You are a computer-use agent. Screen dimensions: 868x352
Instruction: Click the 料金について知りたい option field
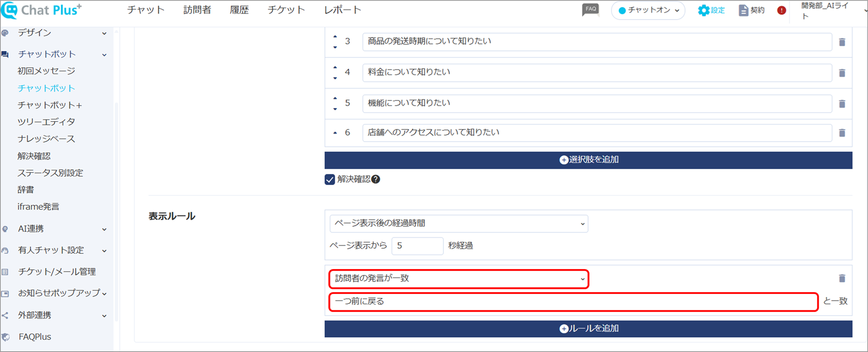coord(597,73)
